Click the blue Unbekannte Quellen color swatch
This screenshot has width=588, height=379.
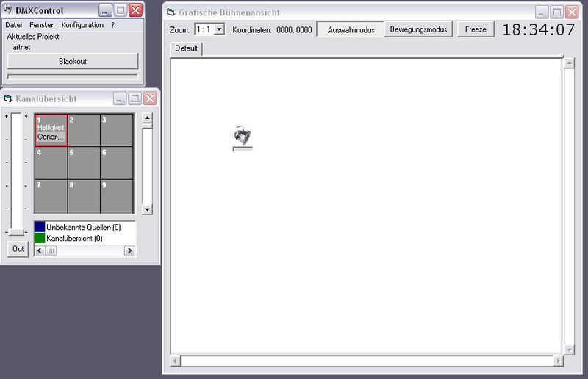[40, 227]
